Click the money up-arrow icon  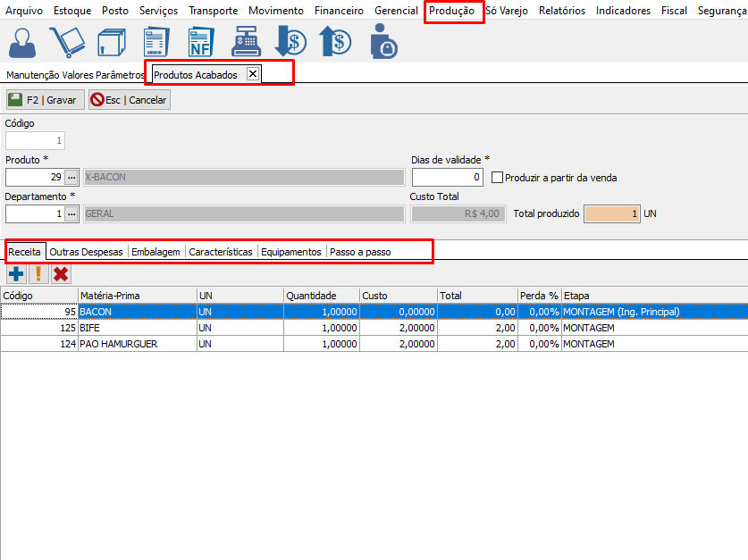(335, 42)
